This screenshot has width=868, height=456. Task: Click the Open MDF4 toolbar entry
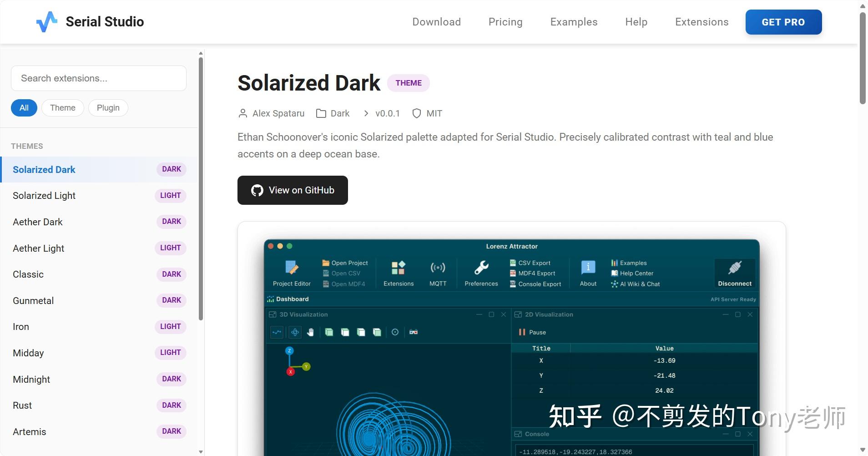click(x=344, y=284)
